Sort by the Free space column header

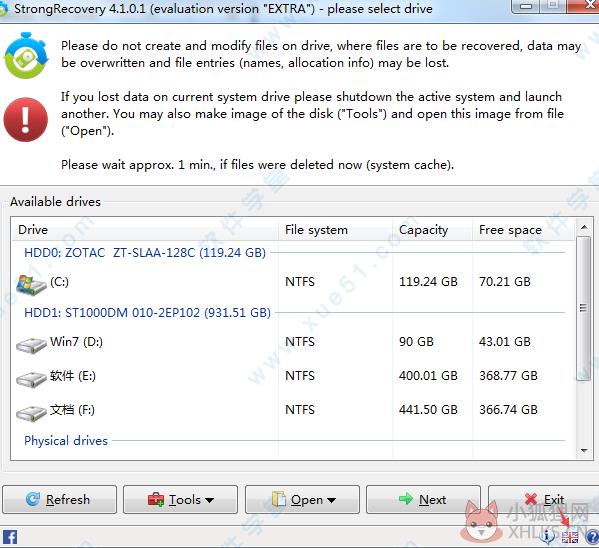click(x=523, y=230)
